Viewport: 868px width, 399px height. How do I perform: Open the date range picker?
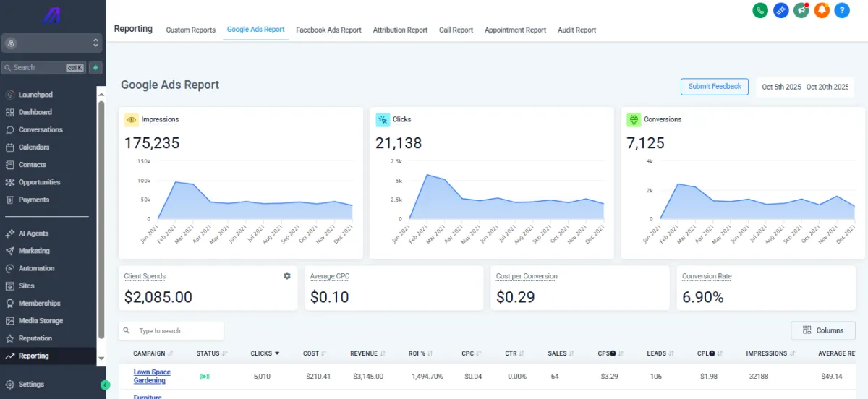point(804,87)
